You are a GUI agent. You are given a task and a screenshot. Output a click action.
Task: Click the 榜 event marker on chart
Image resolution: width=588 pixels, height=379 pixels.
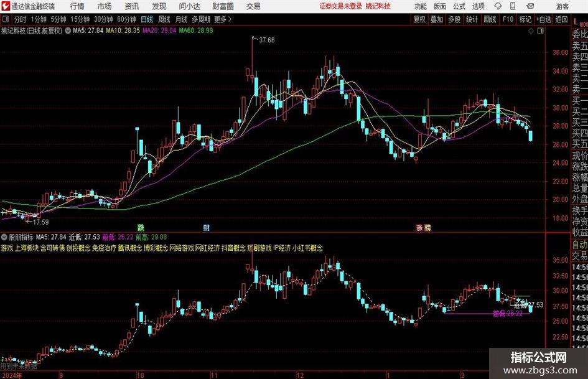pyautogui.click(x=427, y=227)
